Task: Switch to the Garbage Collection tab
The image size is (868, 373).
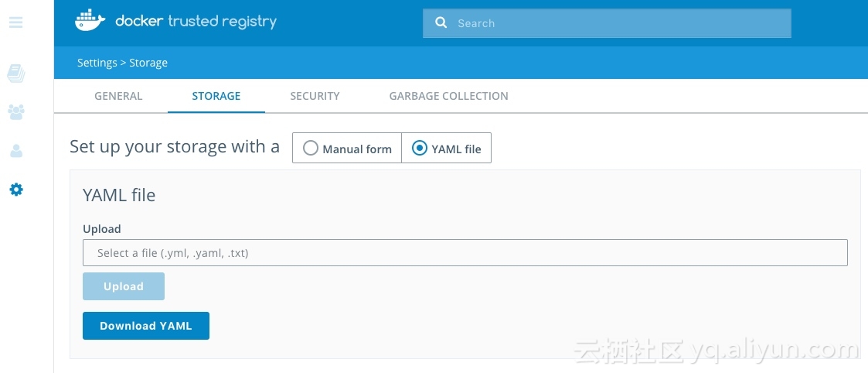Action: 448,96
